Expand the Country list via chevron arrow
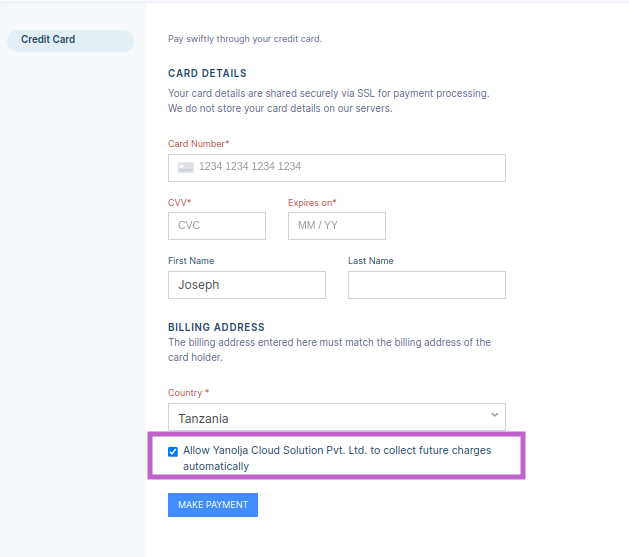 coord(494,416)
